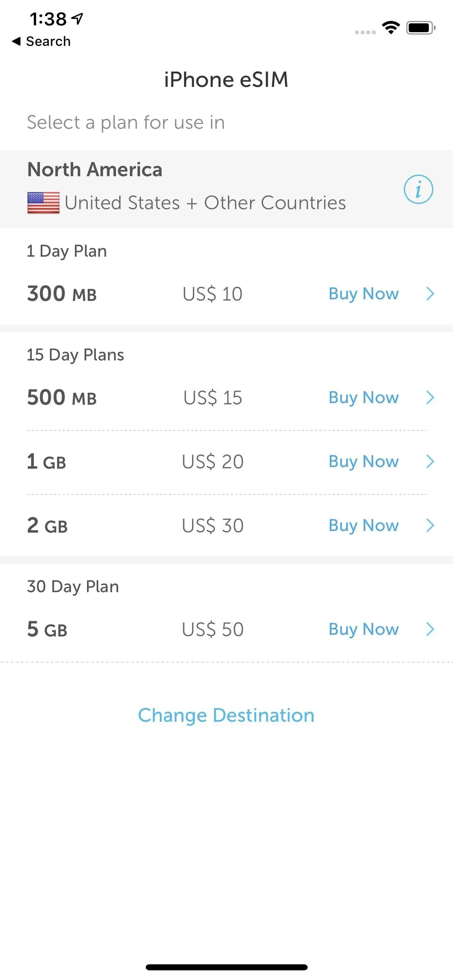Tap the Wi-Fi status icon

tap(391, 28)
